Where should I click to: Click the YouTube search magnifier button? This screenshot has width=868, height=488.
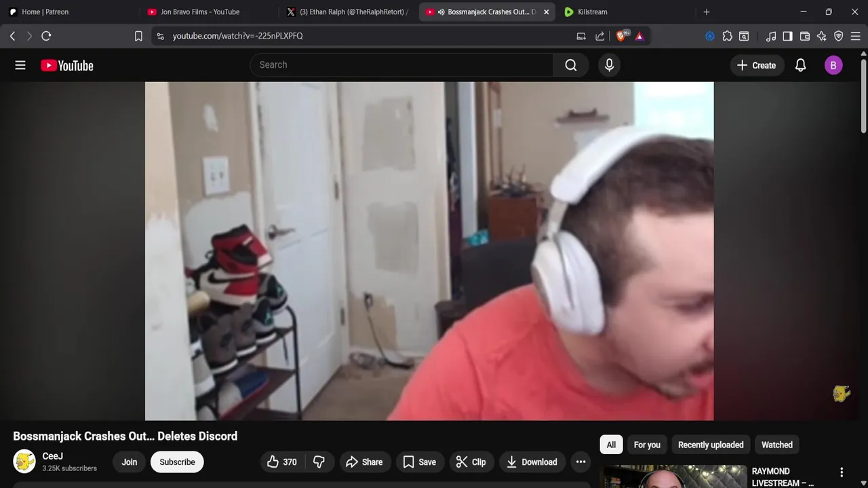pyautogui.click(x=571, y=65)
